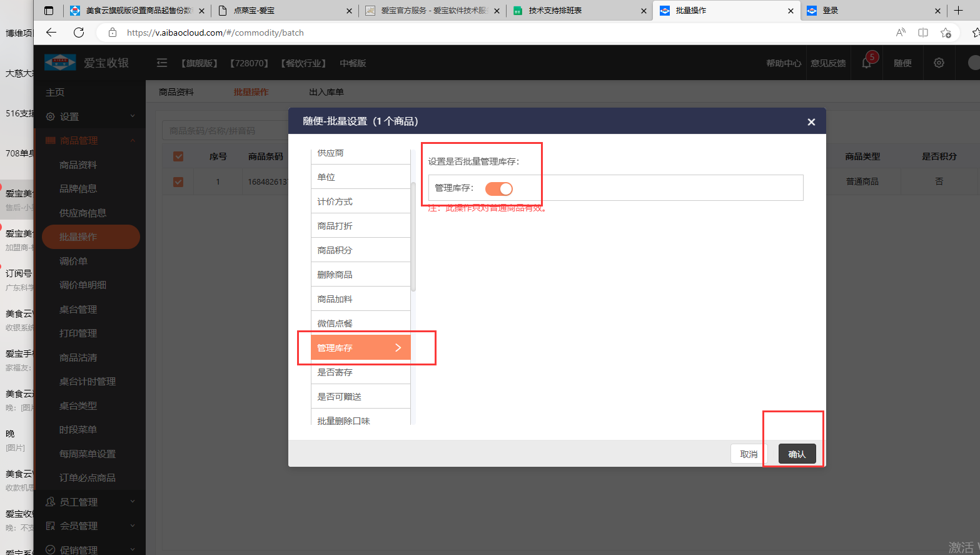
Task: Close the batch settings dialog with X
Action: point(811,122)
